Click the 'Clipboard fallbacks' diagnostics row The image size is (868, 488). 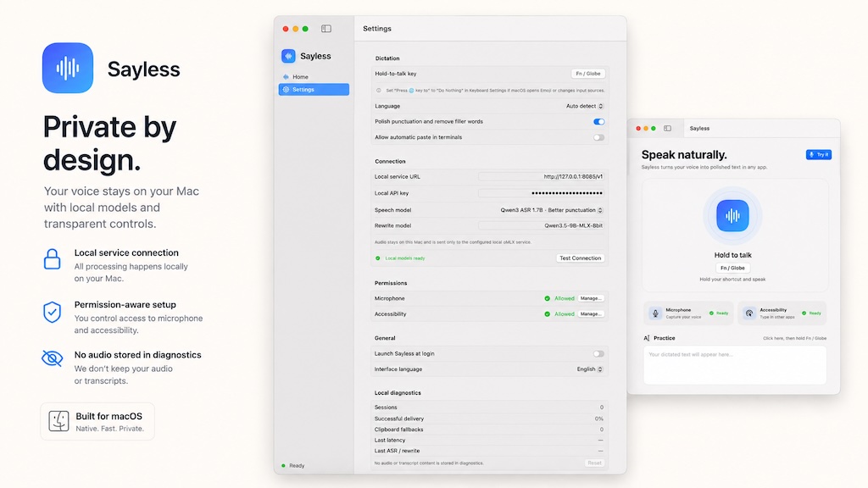coord(489,430)
